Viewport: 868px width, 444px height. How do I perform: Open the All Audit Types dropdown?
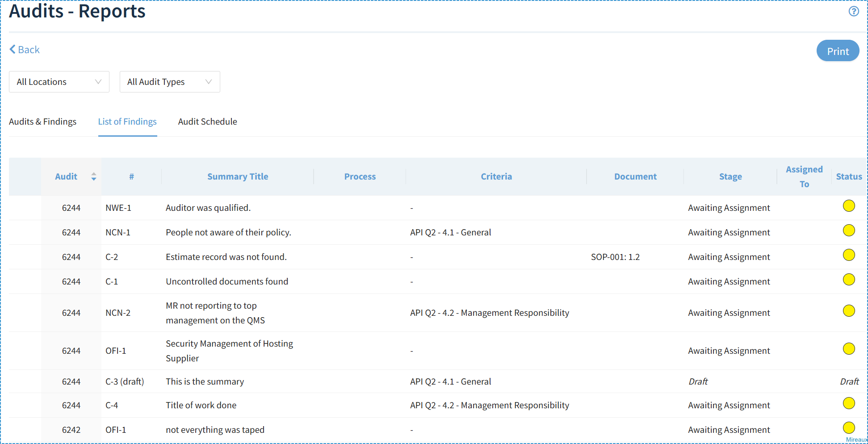pos(170,82)
